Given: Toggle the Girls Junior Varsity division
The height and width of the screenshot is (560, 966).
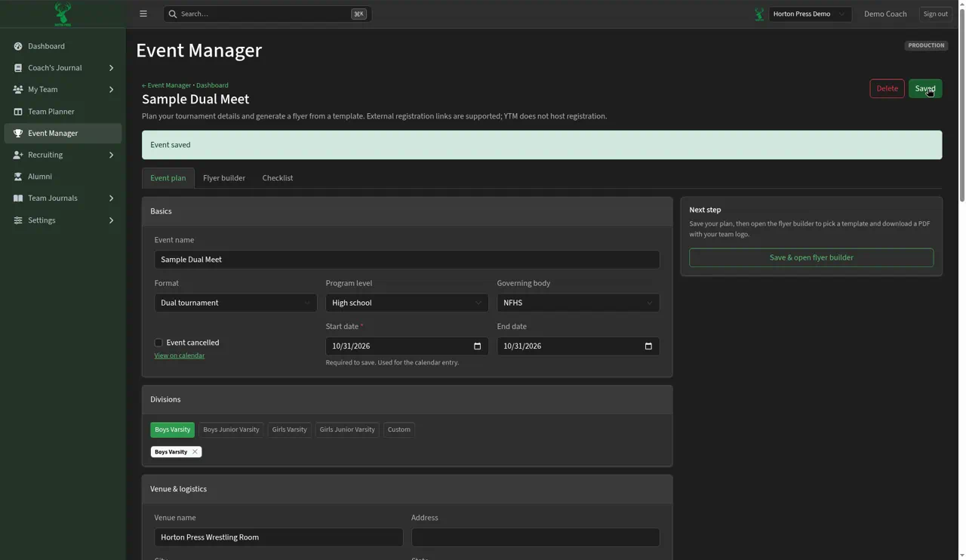Looking at the screenshot, I should pyautogui.click(x=347, y=429).
